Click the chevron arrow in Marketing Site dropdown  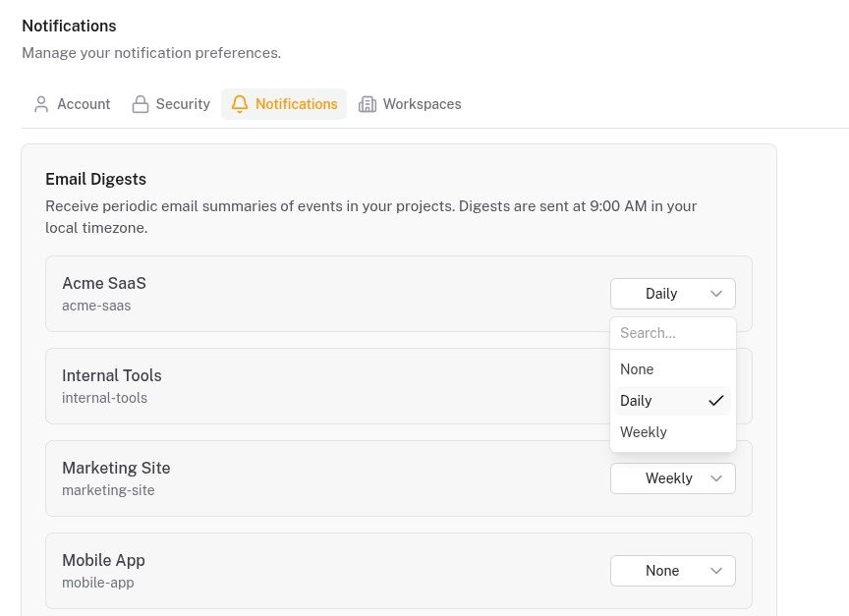716,478
